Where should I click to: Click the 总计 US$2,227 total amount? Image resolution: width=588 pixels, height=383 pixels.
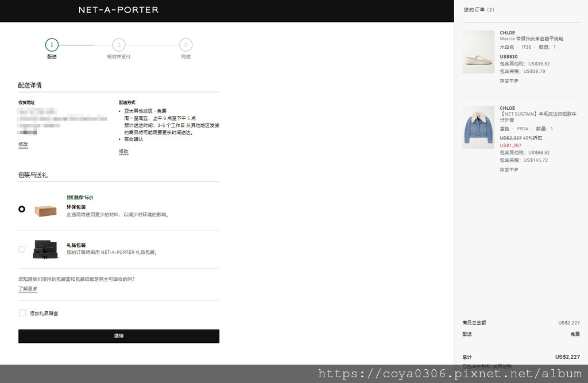(567, 357)
